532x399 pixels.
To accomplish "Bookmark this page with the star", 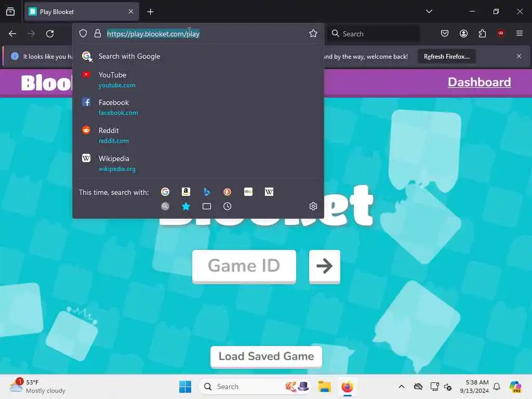I will [313, 33].
